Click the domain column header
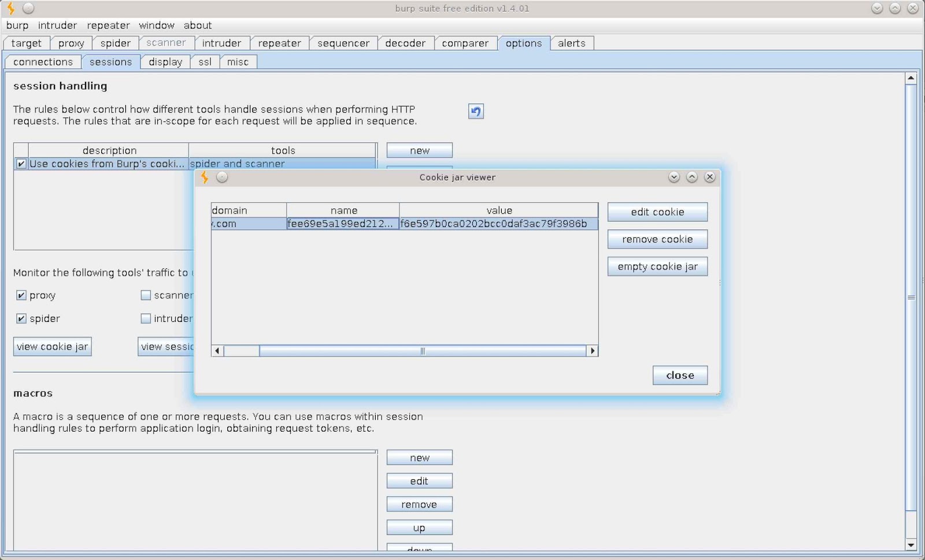 pos(249,210)
